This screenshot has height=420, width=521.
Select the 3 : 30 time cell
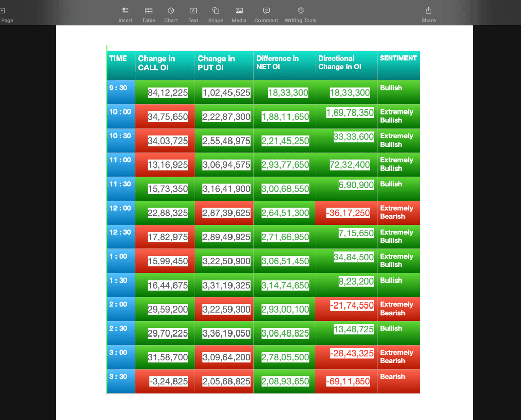[x=121, y=381]
